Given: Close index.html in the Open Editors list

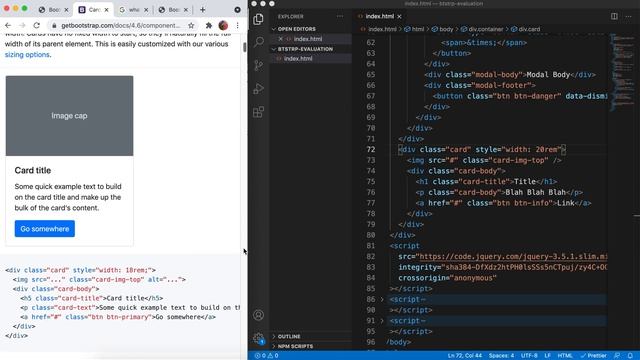Looking at the screenshot, I should pyautogui.click(x=280, y=39).
